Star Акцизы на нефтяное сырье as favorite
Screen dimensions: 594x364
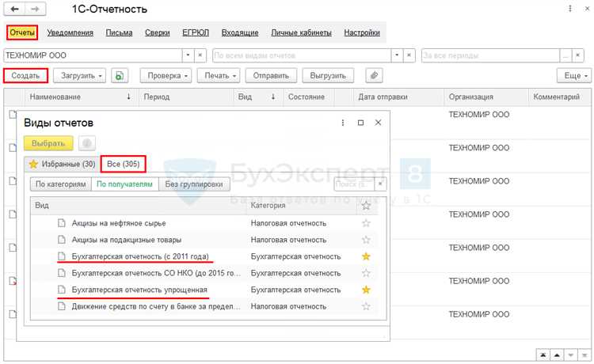tap(366, 223)
